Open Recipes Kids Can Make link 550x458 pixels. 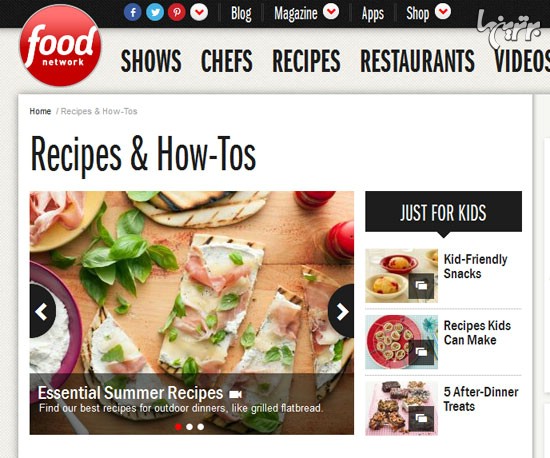[477, 332]
